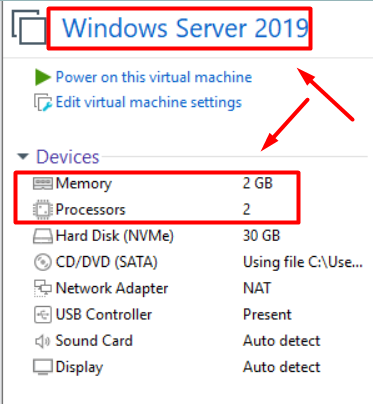Open the Hard Disk 30 GB value

pos(262,236)
